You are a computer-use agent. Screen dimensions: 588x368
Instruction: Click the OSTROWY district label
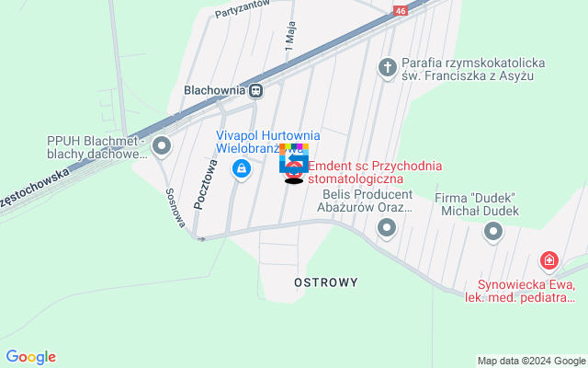coord(326,282)
